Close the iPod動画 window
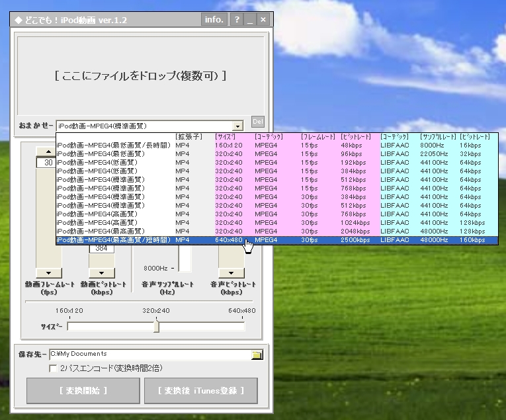This screenshot has width=506, height=420. [263, 20]
